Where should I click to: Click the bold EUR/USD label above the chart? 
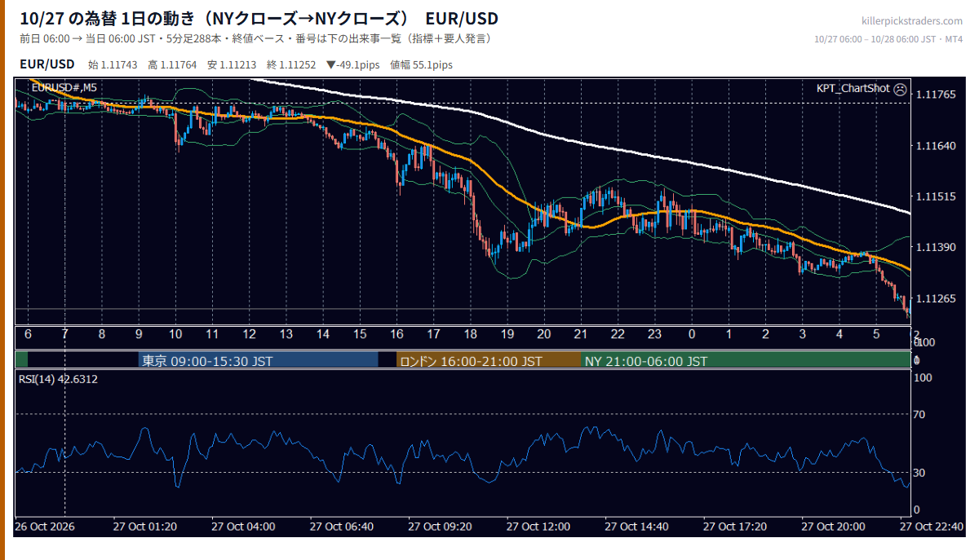(x=47, y=64)
